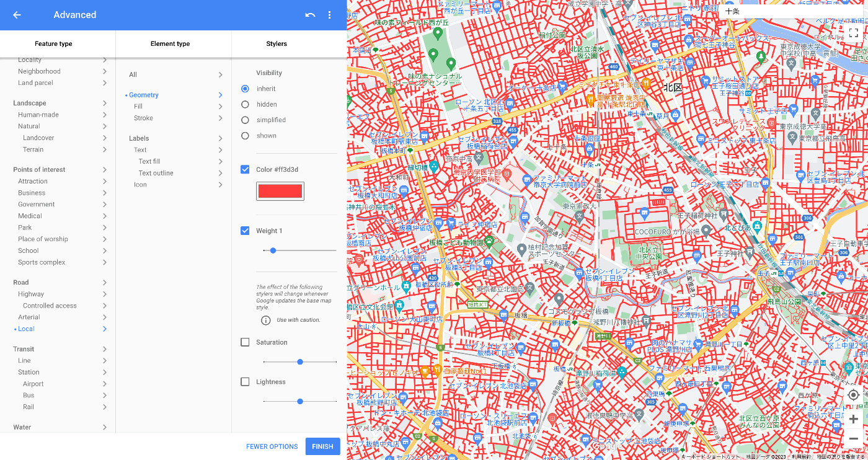Select the Terrain feature type
868x460 pixels.
[33, 149]
